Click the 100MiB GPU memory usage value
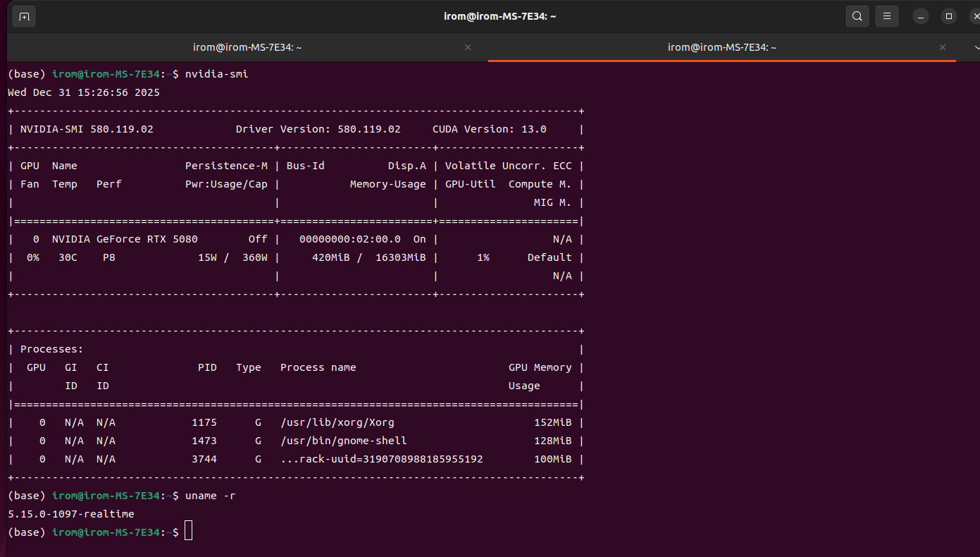 pos(553,459)
